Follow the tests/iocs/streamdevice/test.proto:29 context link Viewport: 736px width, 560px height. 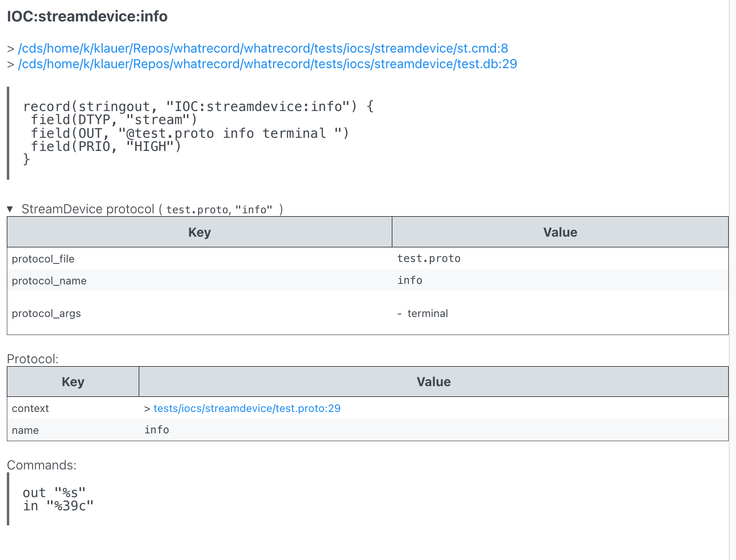(x=247, y=408)
